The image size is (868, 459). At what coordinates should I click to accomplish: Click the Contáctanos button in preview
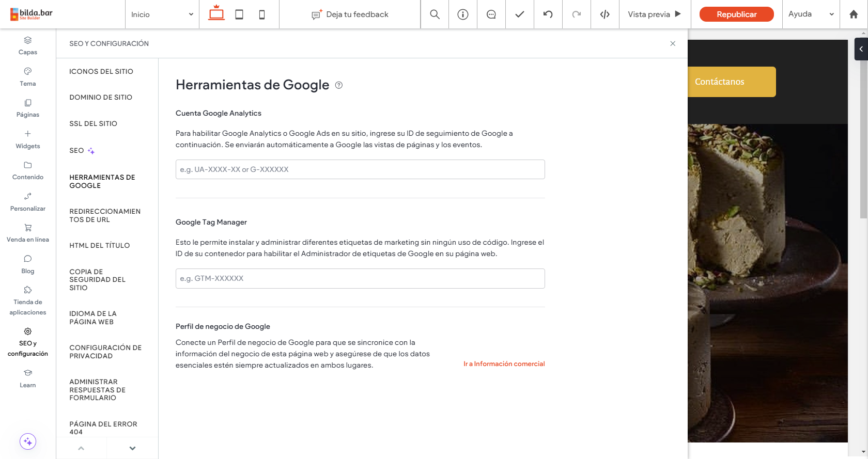732,82
